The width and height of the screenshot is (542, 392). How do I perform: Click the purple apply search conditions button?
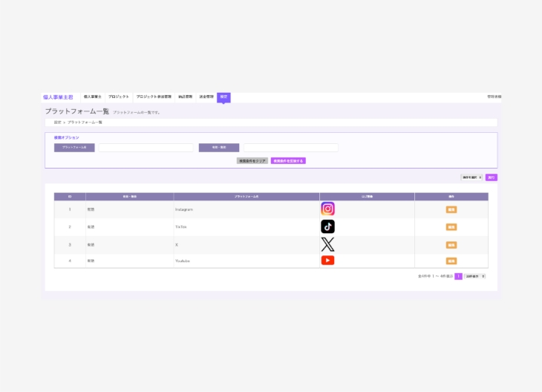pyautogui.click(x=288, y=161)
